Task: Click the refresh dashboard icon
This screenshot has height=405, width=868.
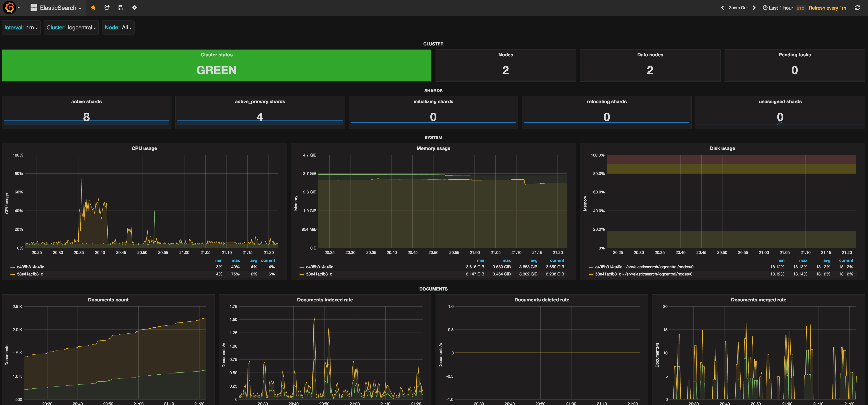Action: tap(857, 8)
